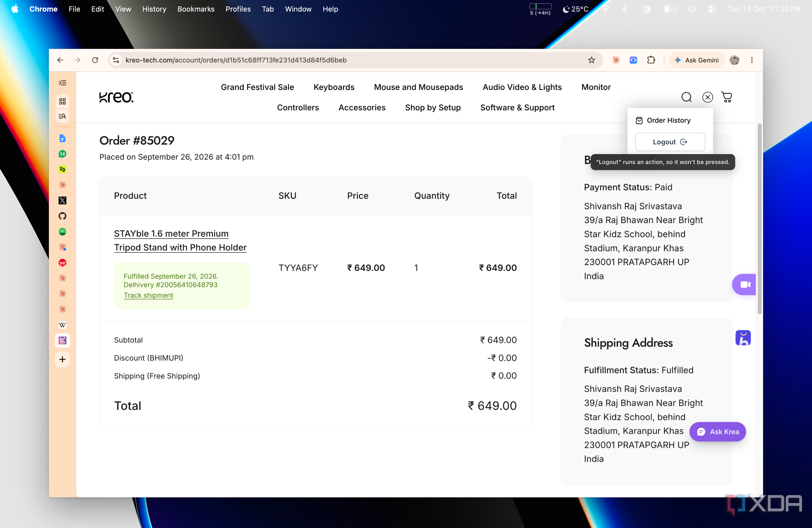Open GitHub from the sidebar
The width and height of the screenshot is (812, 528).
62,216
